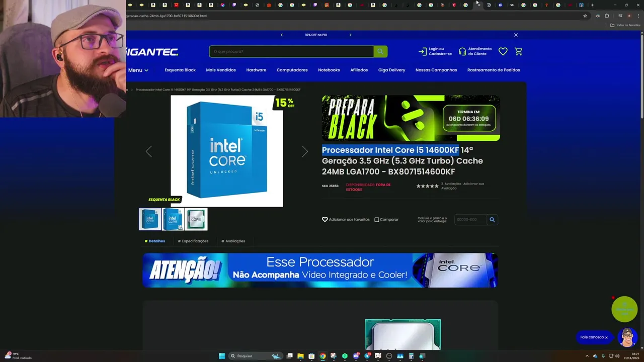The height and width of the screenshot is (362, 644).
Task: Open Todos os favoritos folder
Action: coord(625,25)
